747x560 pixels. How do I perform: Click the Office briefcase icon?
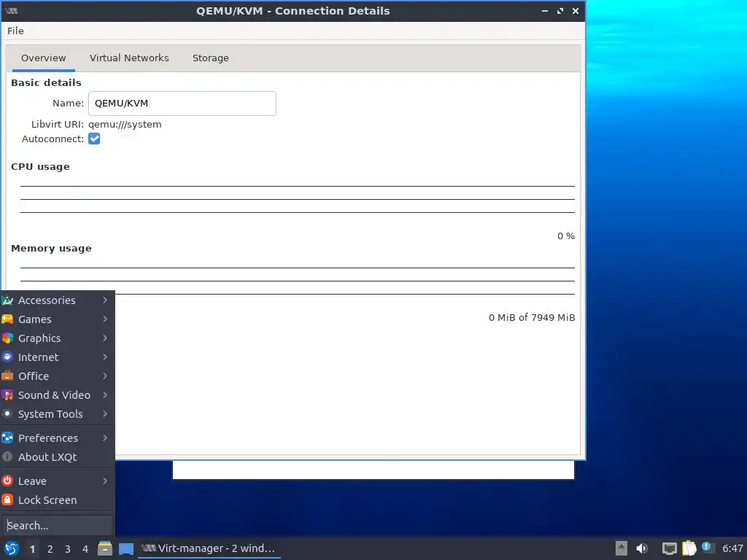pyautogui.click(x=7, y=376)
